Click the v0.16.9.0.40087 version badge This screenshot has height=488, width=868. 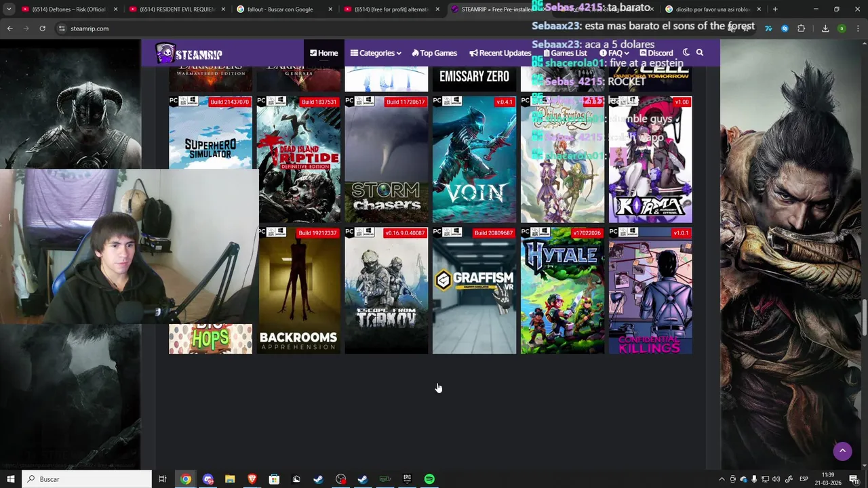pyautogui.click(x=405, y=233)
